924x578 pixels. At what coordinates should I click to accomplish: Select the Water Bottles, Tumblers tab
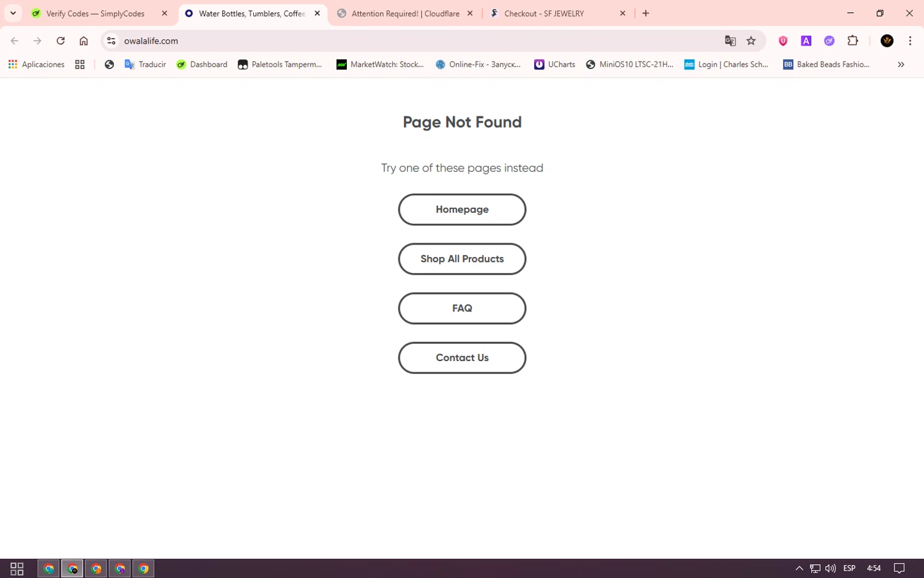(x=252, y=14)
